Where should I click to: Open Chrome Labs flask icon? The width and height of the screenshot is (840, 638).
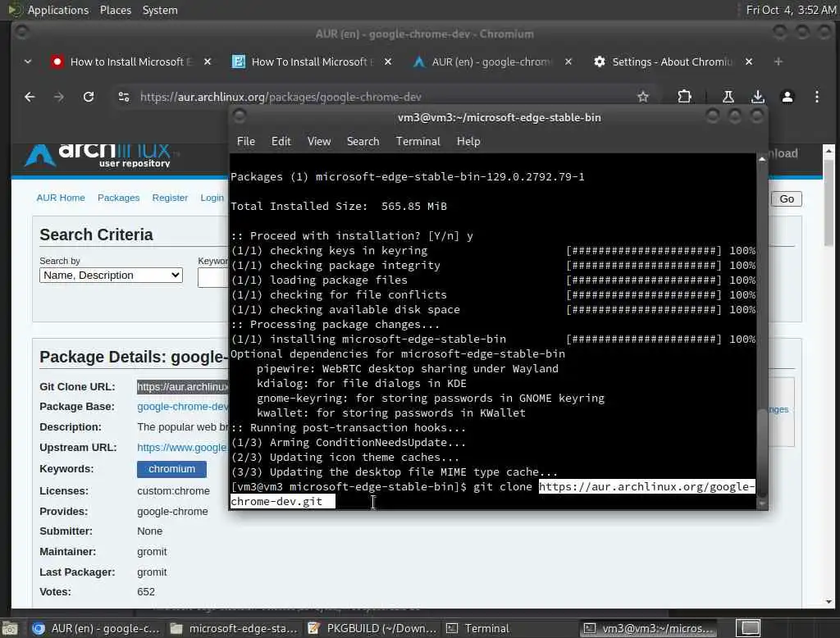[728, 97]
